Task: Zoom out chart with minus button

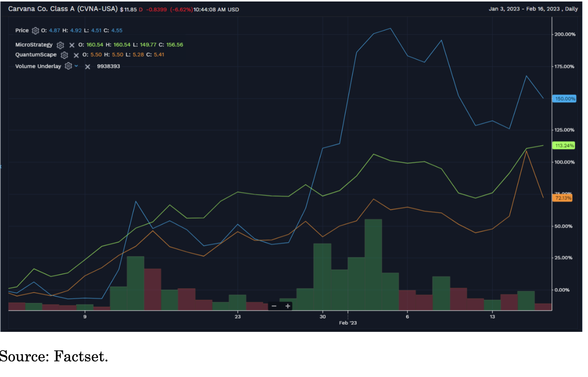Action: tap(274, 306)
